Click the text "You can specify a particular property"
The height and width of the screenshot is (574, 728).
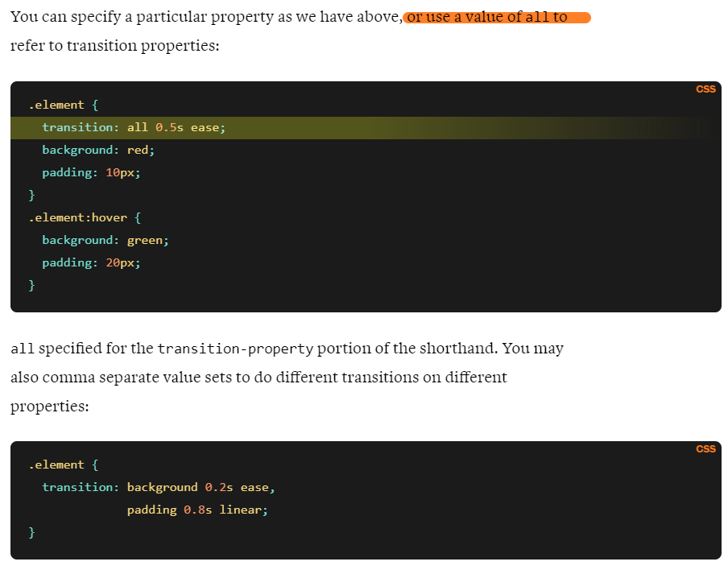[141, 17]
